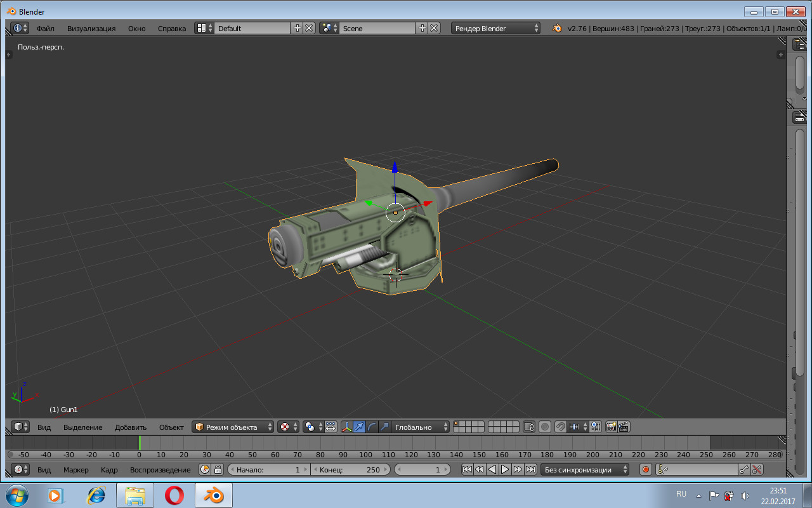The image size is (812, 508).
Task: Expand the Глобально orientation dropdown
Action: [421, 427]
